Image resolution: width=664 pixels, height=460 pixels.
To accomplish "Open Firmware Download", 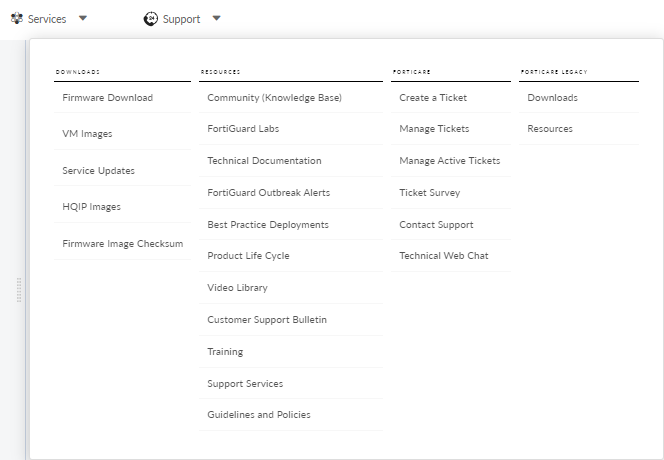I will pos(108,98).
